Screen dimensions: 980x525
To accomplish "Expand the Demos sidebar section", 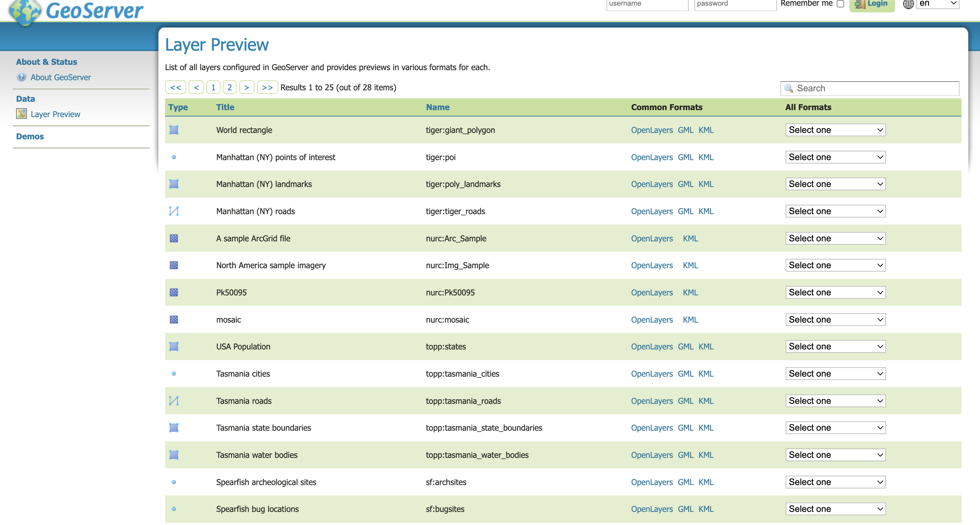I will (30, 136).
